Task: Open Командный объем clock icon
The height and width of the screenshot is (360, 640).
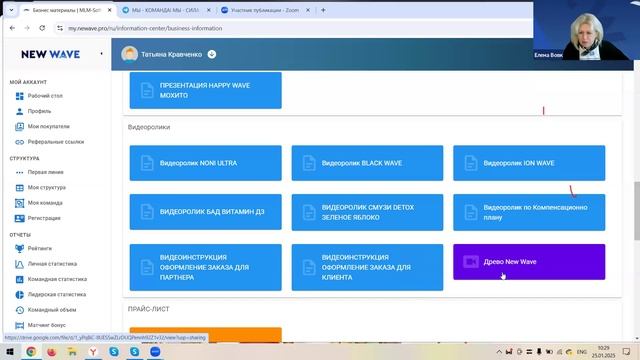Action: pos(19,310)
